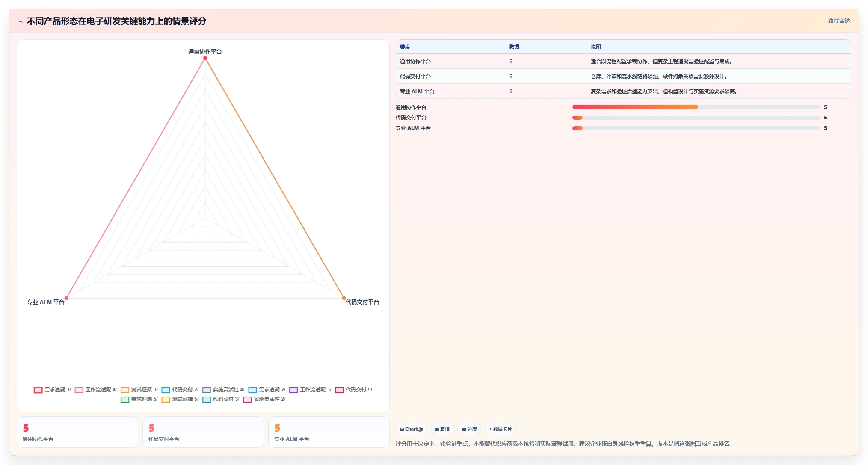Image resolution: width=868 pixels, height=465 pixels.
Task: Toggle the 实施灵活性 2/ legend series
Action: coord(264,399)
